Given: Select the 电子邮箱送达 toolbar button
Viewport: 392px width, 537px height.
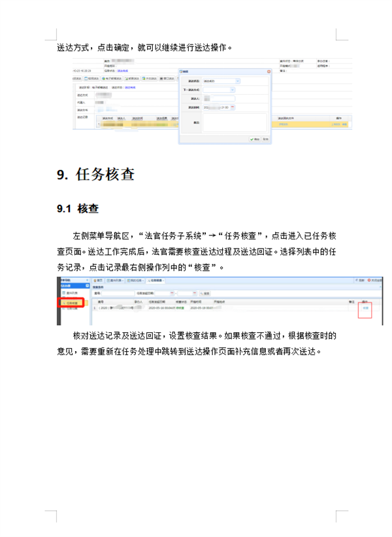Looking at the screenshot, I should tap(112, 78).
